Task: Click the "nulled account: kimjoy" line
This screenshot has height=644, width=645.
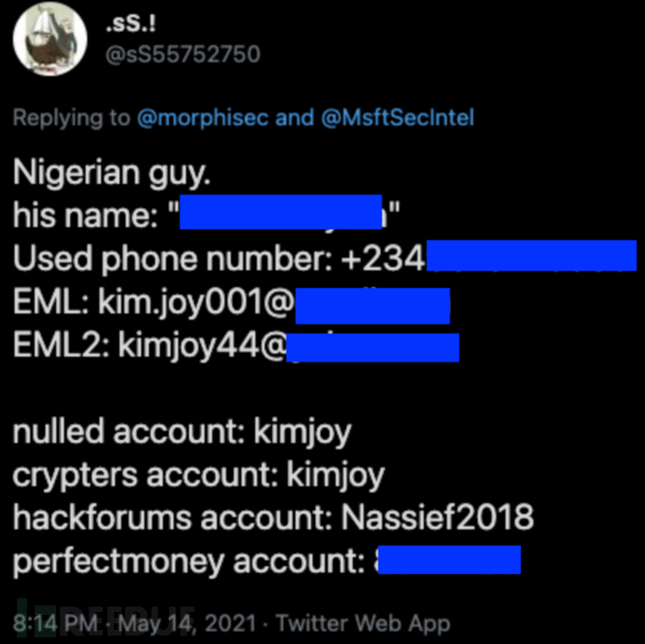Action: click(180, 431)
